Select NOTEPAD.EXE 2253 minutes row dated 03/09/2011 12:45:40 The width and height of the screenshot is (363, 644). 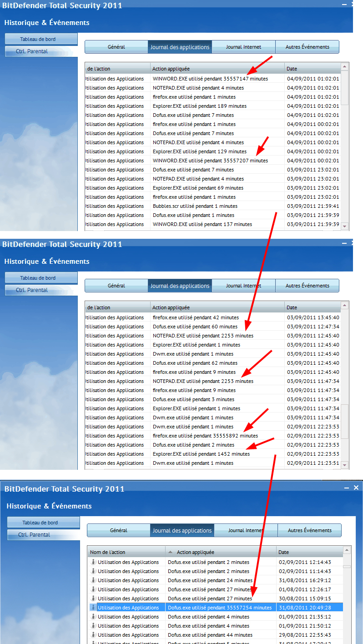212,336
